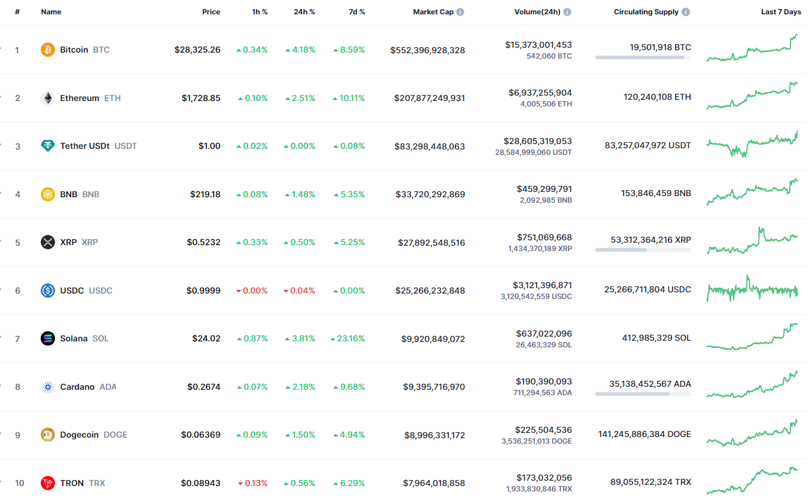The height and width of the screenshot is (504, 812).
Task: Click info icon beside Volume(24h) header
Action: point(567,12)
